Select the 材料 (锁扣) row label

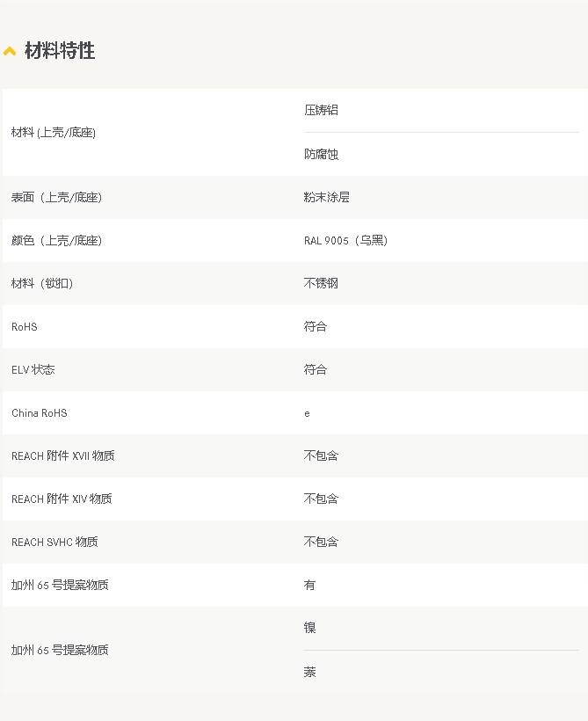pos(42,283)
